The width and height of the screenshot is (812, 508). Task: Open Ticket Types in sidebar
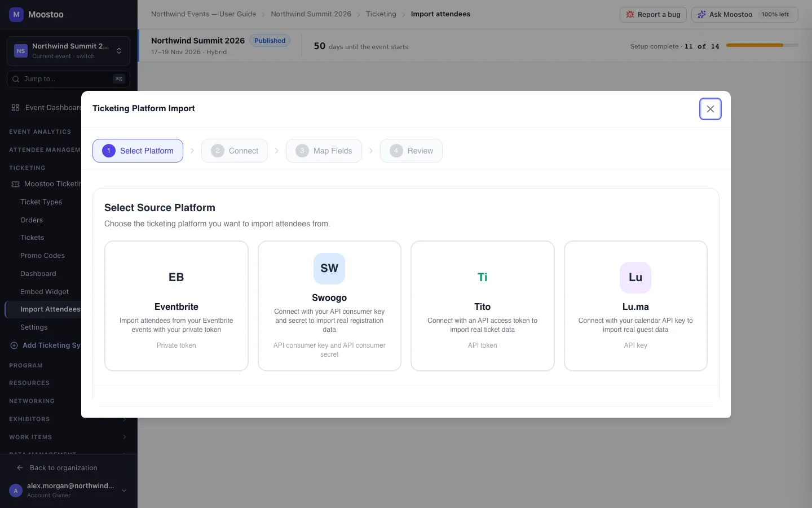click(x=41, y=202)
